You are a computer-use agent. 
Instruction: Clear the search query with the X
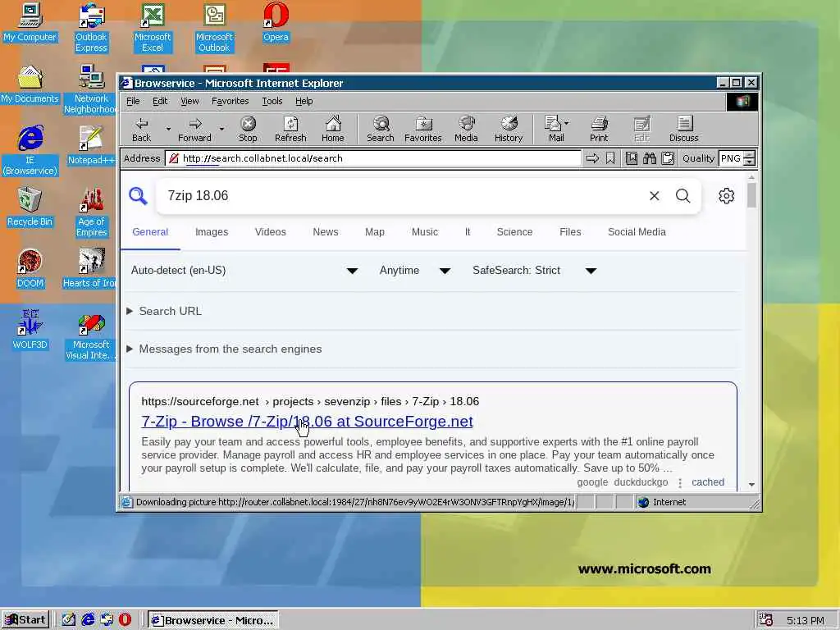pyautogui.click(x=654, y=196)
